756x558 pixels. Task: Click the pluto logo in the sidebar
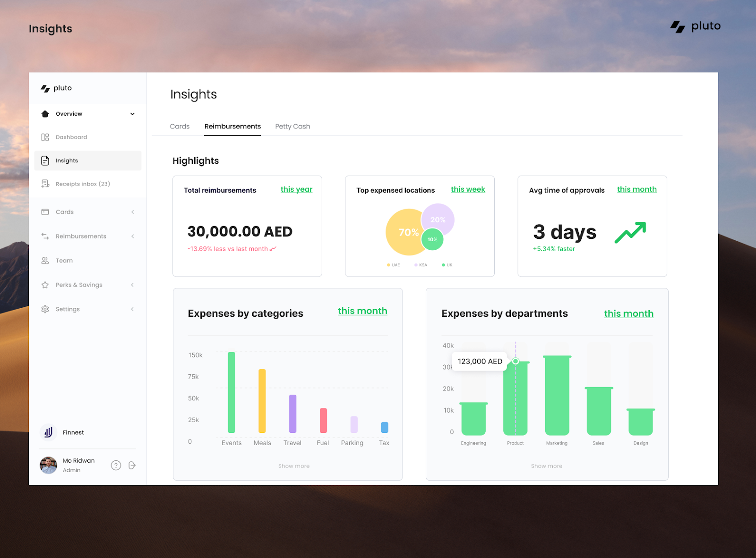tap(56, 88)
